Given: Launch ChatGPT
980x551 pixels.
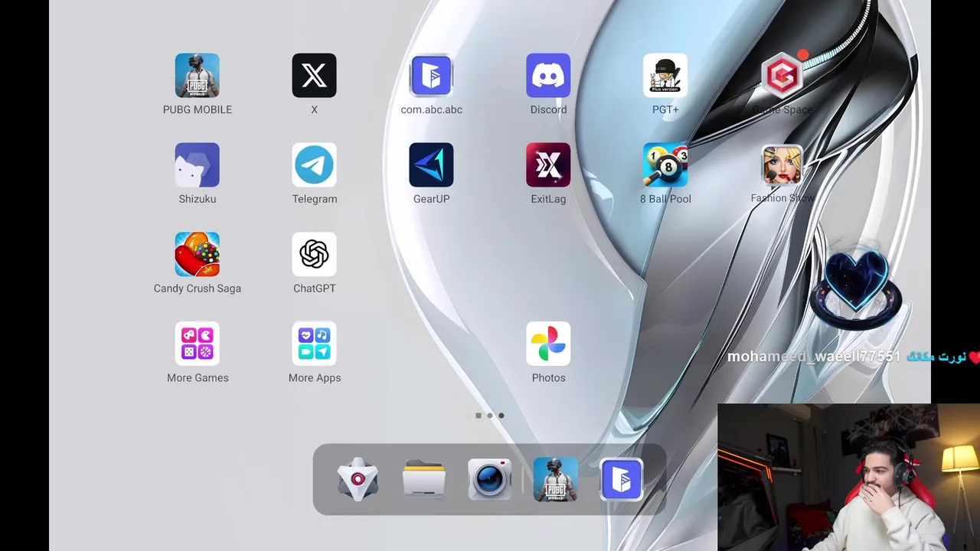Looking at the screenshot, I should (314, 254).
